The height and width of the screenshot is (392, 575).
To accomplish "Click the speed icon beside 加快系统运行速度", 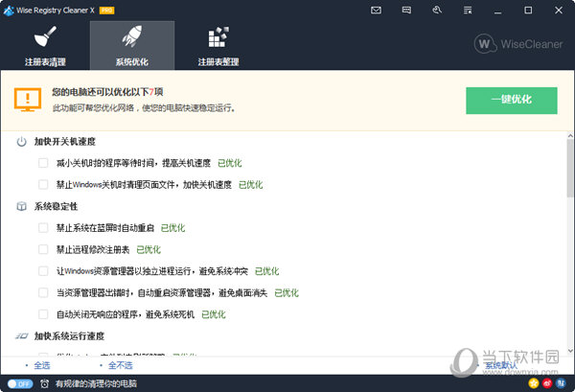I will (x=22, y=335).
